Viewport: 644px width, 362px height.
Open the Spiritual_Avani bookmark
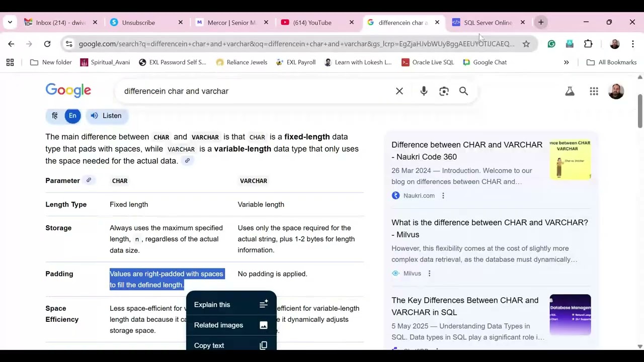(x=105, y=62)
